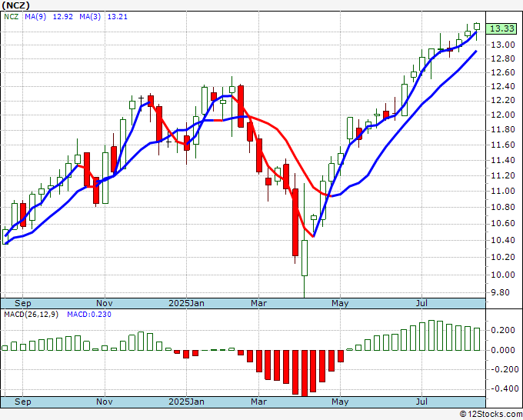This screenshot has width=523, height=420.
Task: Click 2025Jan on the MACD time axis
Action: [x=186, y=402]
